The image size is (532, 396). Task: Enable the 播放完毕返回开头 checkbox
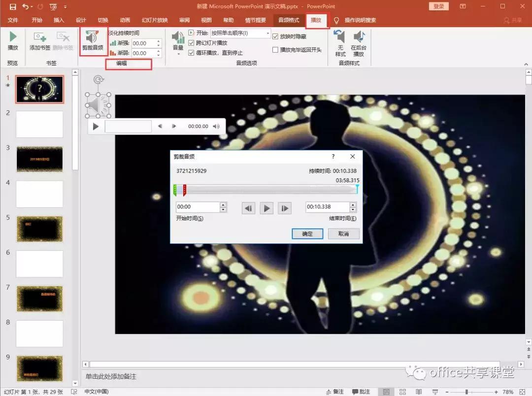[x=275, y=50]
